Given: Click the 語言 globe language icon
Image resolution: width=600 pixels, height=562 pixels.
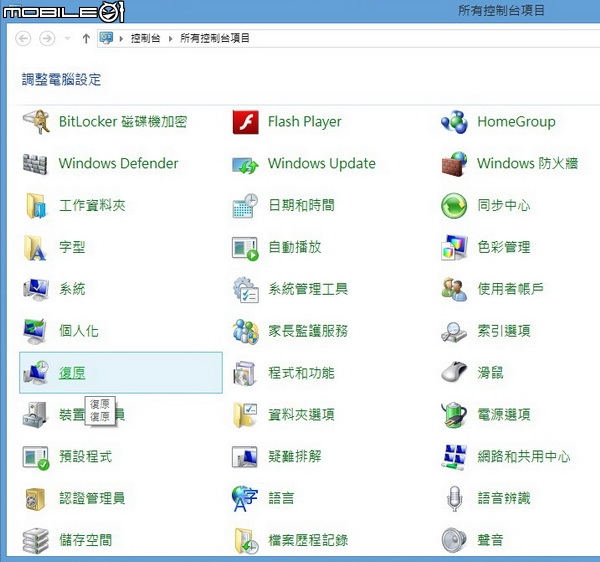Looking at the screenshot, I should tap(245, 498).
